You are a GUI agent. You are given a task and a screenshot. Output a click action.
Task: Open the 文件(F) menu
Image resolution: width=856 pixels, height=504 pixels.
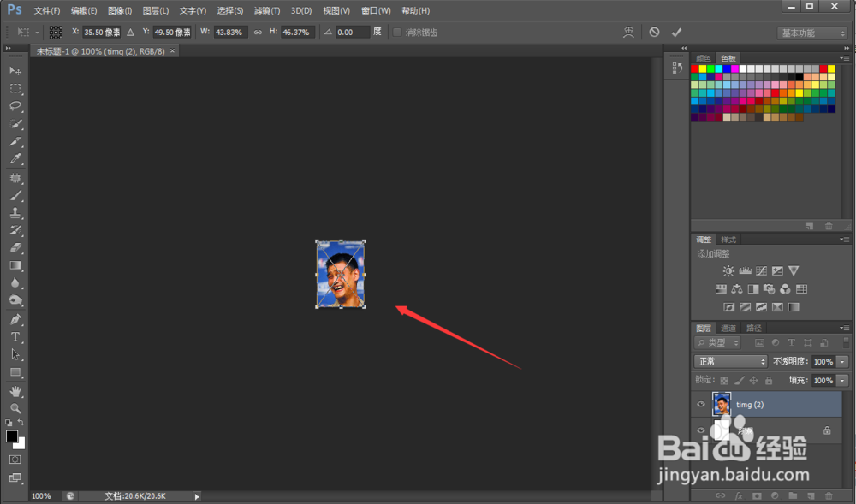point(47,10)
